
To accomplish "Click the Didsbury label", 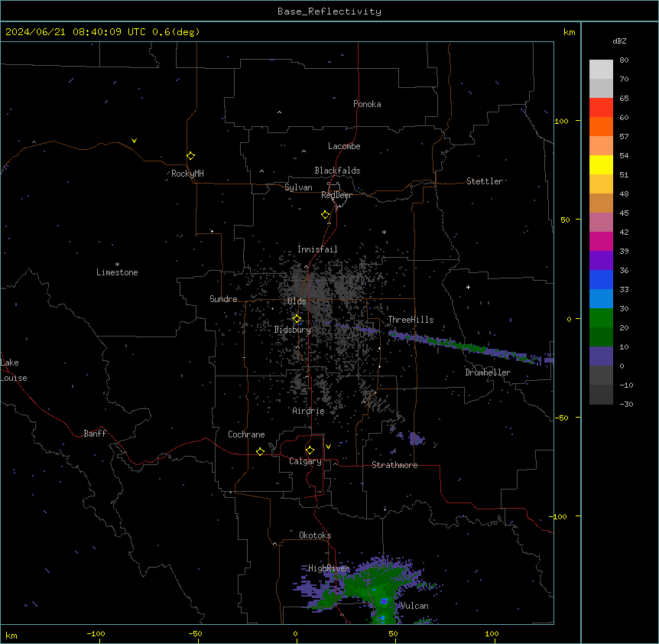I will pos(293,330).
